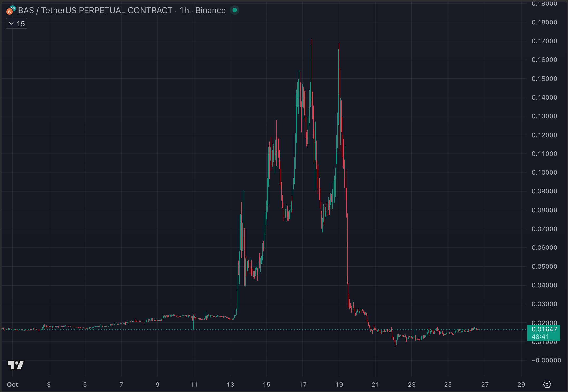Click date 27 on the time axis
The width and height of the screenshot is (568, 392).
[x=485, y=385]
